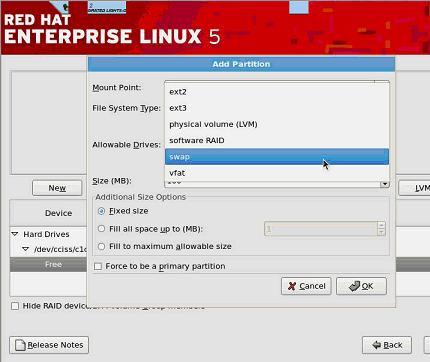Click the red X icon on Cancel

[x=292, y=286]
